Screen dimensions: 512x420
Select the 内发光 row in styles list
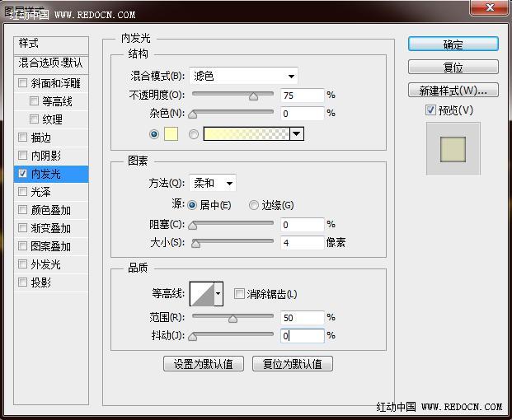51,174
